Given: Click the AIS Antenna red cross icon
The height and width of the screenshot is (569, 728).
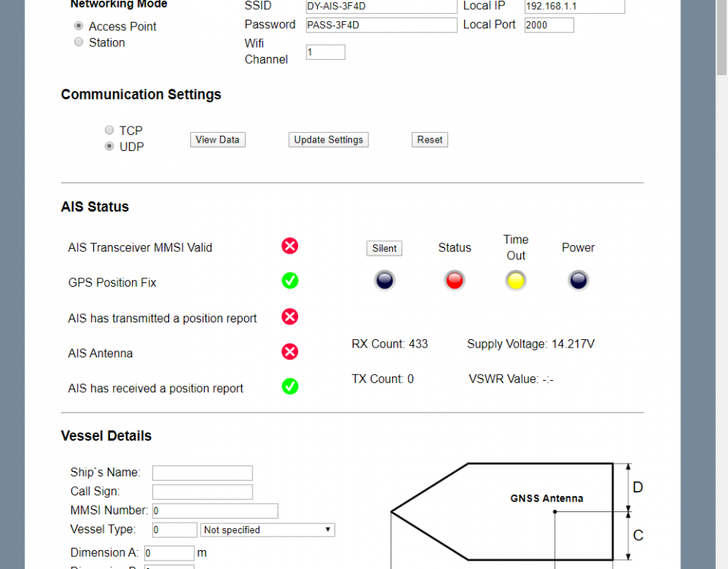Looking at the screenshot, I should click(290, 351).
